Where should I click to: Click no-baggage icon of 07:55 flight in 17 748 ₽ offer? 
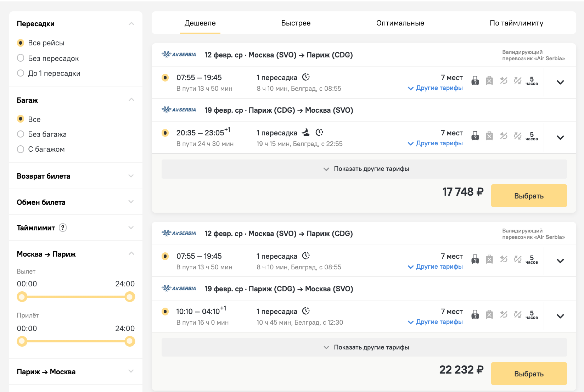[489, 80]
